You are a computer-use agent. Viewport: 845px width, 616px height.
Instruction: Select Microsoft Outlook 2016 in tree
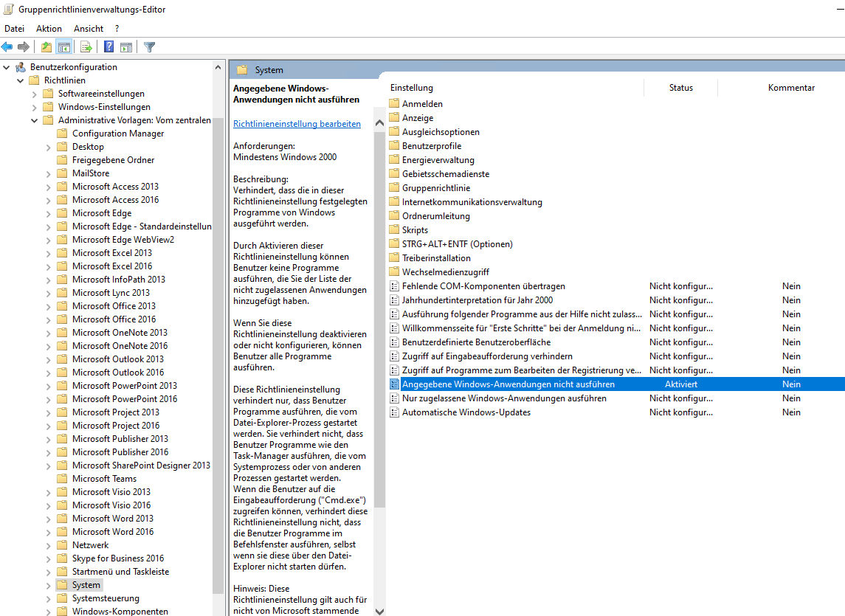point(118,373)
